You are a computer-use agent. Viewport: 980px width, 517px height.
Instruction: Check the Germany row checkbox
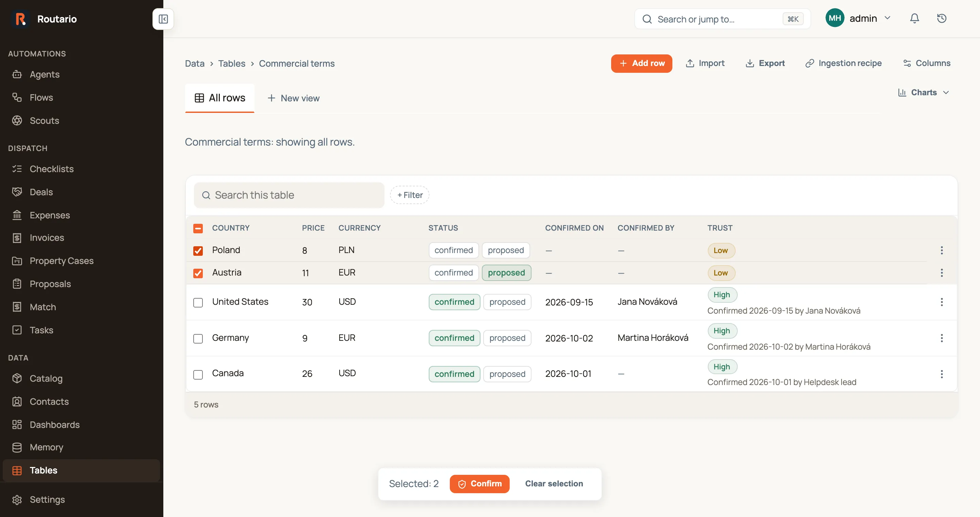tap(198, 339)
